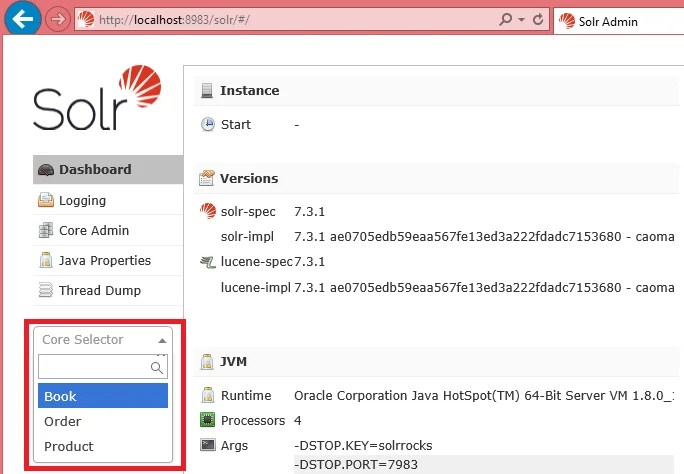The height and width of the screenshot is (474, 684).
Task: Click the Instance server icon
Action: coord(207,90)
